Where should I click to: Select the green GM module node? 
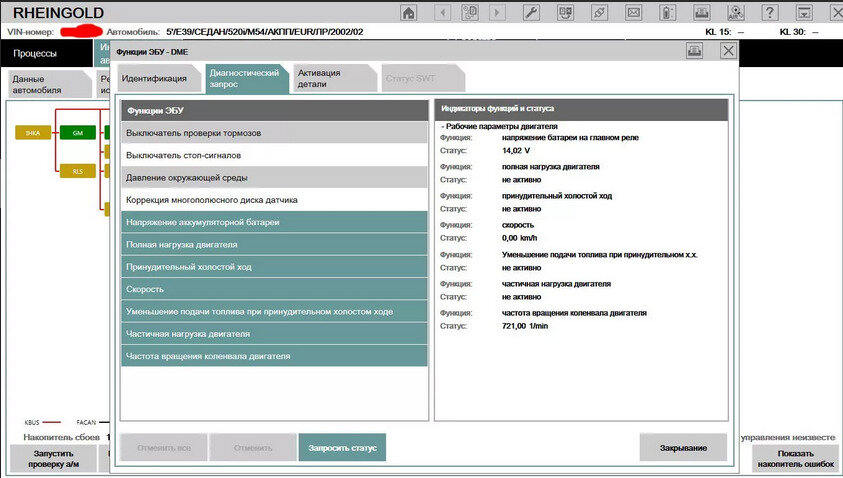tap(77, 132)
